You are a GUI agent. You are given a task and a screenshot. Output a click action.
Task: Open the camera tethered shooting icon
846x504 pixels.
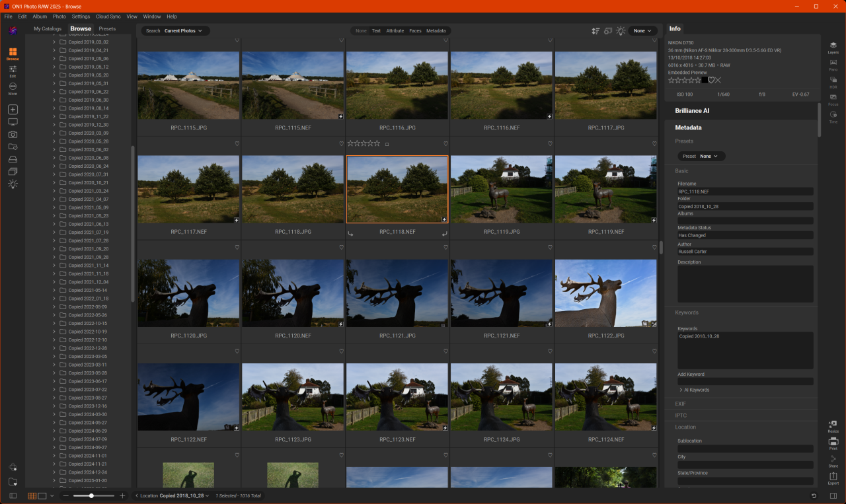tap(13, 134)
